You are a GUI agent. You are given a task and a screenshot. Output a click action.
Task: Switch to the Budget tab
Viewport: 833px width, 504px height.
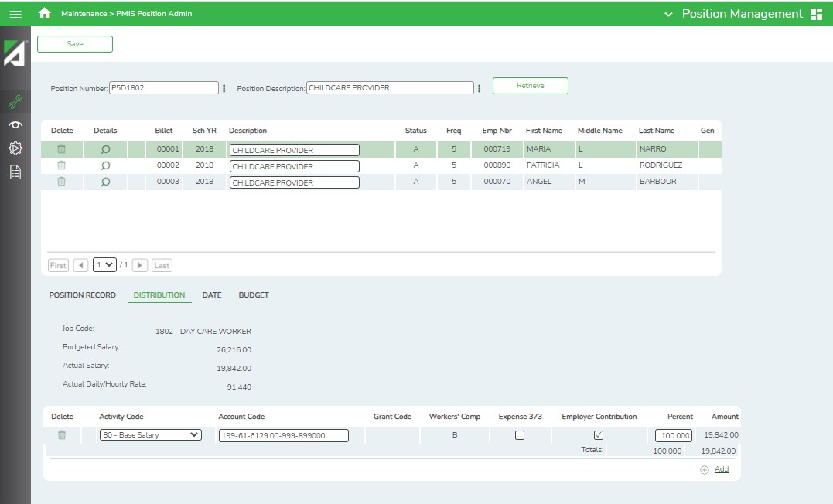pyautogui.click(x=254, y=295)
